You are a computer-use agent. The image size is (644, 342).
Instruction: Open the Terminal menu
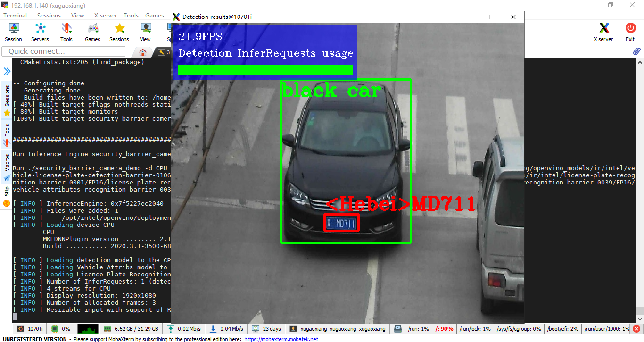pos(15,15)
